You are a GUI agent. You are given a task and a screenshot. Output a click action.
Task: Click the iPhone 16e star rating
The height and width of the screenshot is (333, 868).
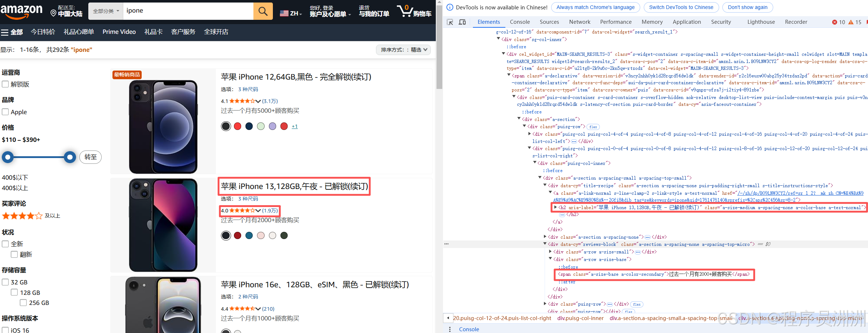(242, 309)
